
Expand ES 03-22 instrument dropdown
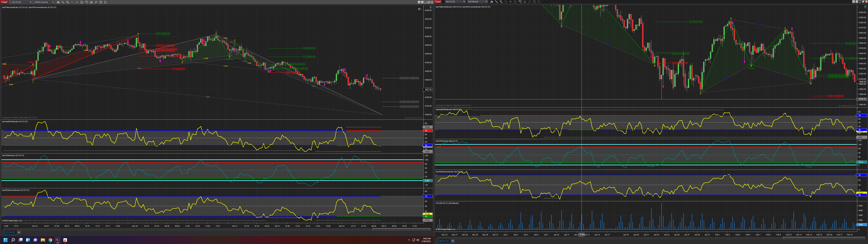point(31,2)
